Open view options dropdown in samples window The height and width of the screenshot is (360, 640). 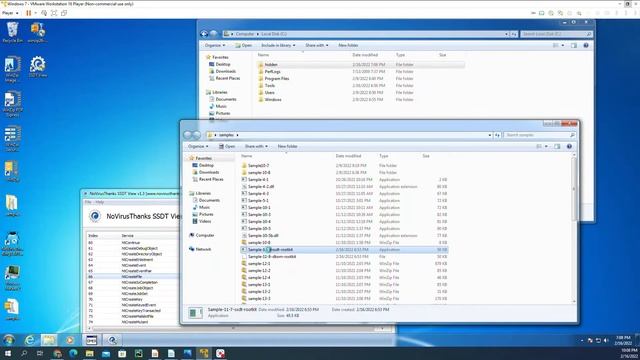pos(547,146)
